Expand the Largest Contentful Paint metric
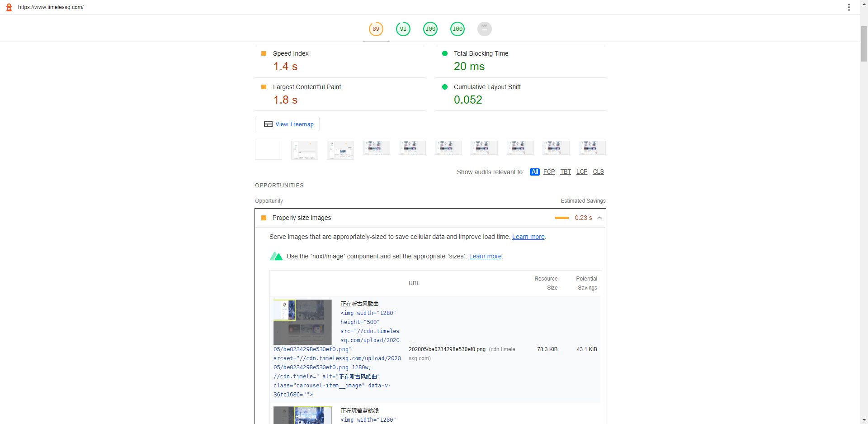 (x=340, y=94)
